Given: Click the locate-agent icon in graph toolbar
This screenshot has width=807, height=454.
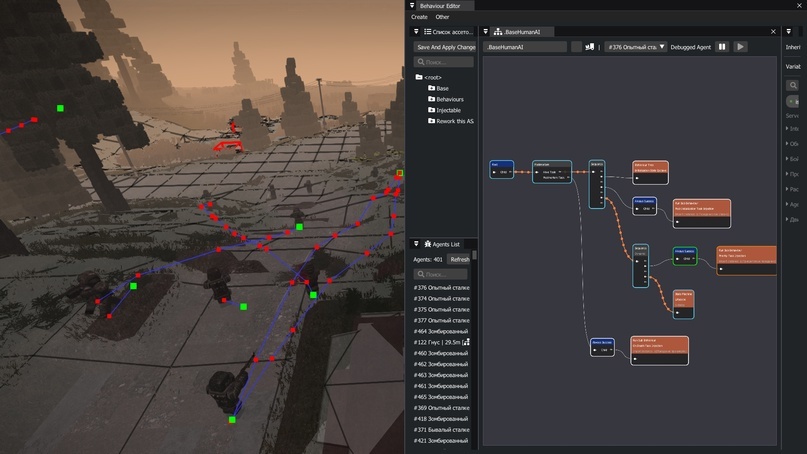Looking at the screenshot, I should (x=590, y=47).
